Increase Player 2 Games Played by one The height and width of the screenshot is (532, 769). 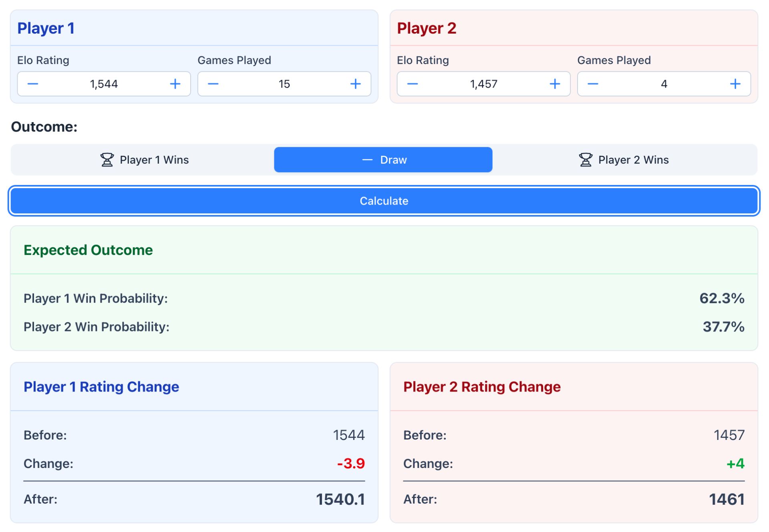tap(735, 84)
